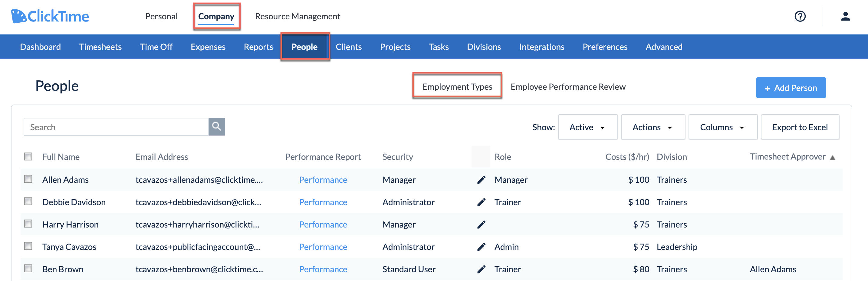The height and width of the screenshot is (281, 868).
Task: Sort by Costs ($/hr) column header
Action: tap(627, 157)
